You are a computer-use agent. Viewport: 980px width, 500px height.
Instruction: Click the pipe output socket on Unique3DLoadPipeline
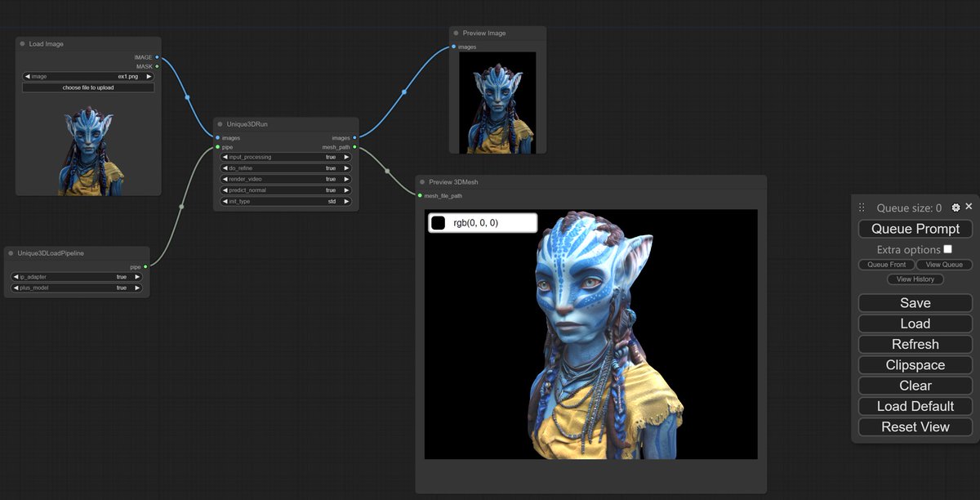tap(145, 266)
